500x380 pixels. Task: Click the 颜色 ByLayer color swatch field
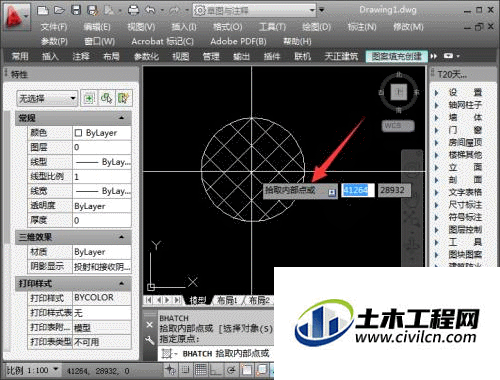pos(102,133)
